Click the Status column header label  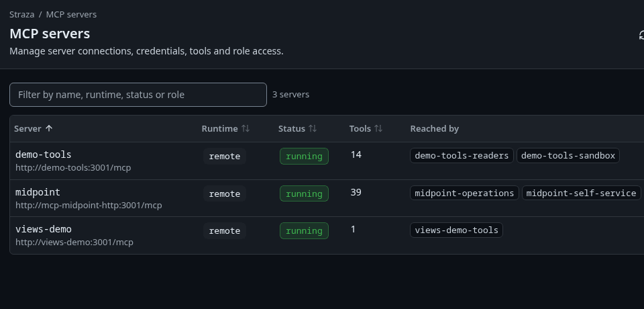pyautogui.click(x=292, y=128)
